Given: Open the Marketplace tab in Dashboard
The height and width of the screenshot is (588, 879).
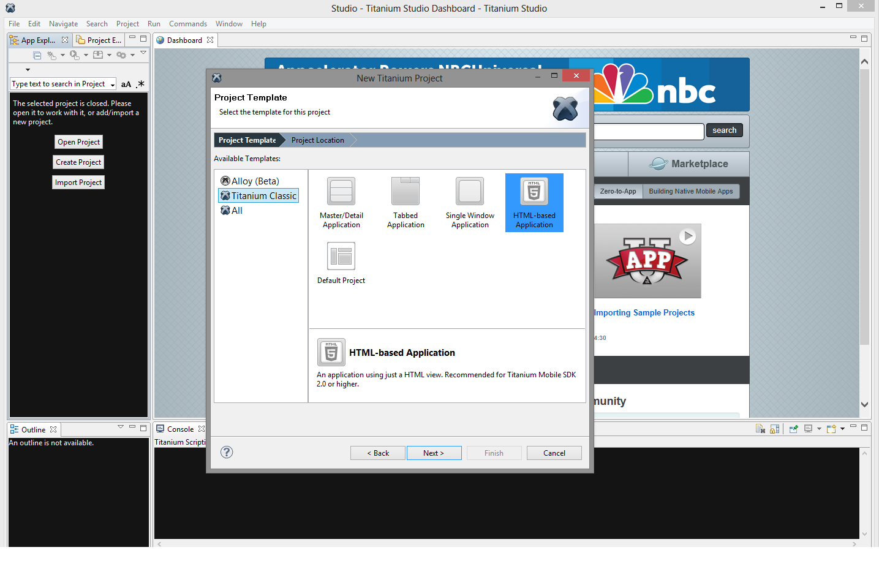Looking at the screenshot, I should tap(688, 164).
